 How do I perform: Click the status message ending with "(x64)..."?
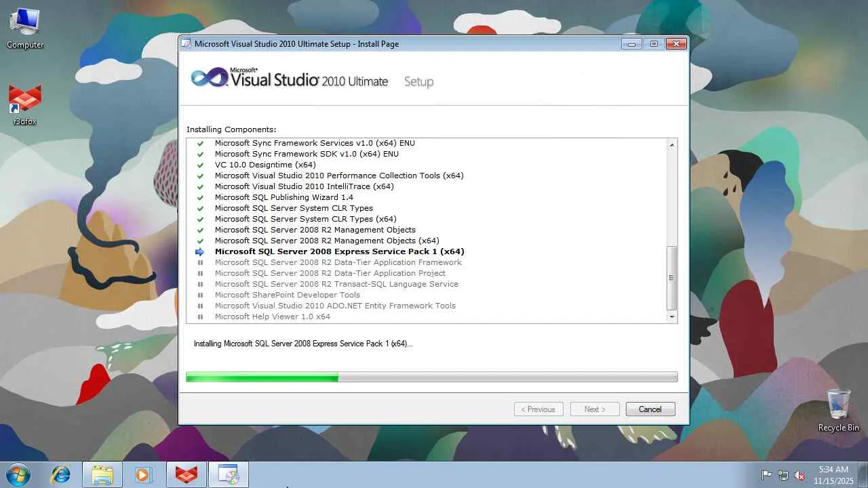coord(303,344)
